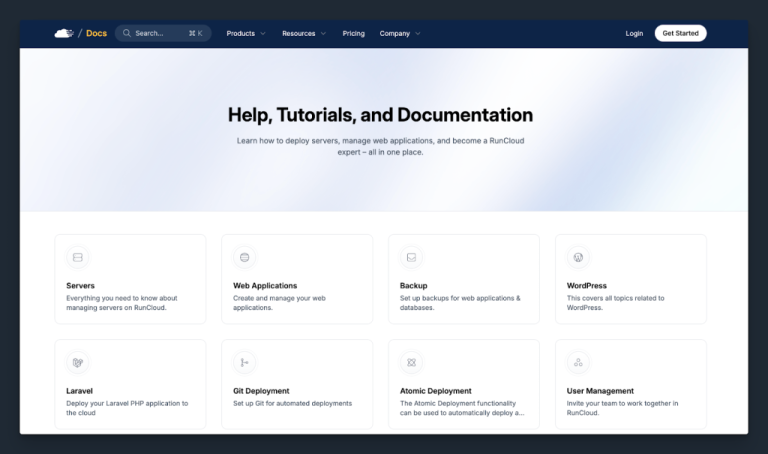Expand the Products dropdown menu
The height and width of the screenshot is (454, 768).
[x=245, y=33]
